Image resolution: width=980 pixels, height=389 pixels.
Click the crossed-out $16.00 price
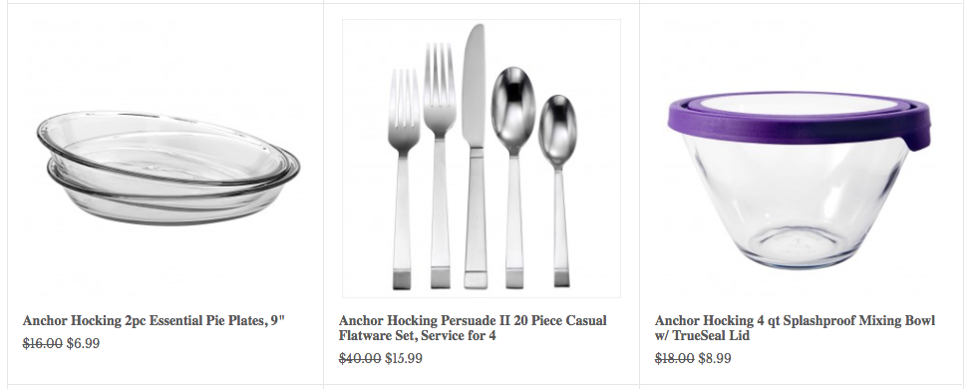43,343
